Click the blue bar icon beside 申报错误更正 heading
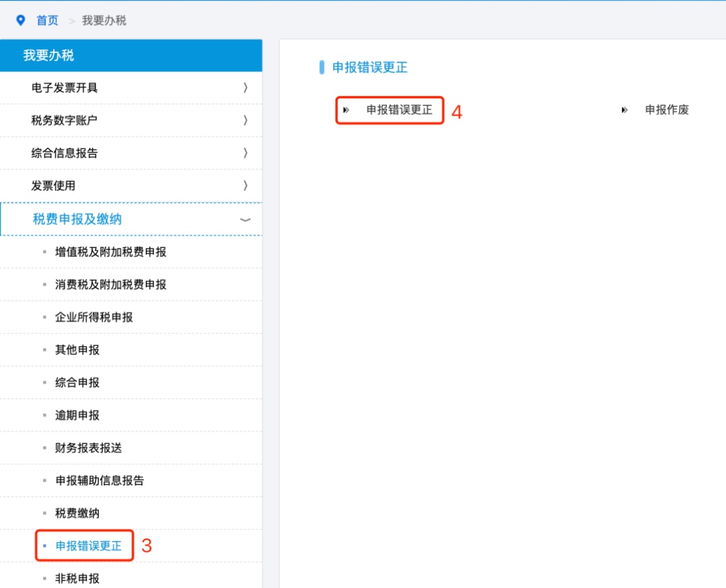The width and height of the screenshot is (726, 588). click(322, 68)
